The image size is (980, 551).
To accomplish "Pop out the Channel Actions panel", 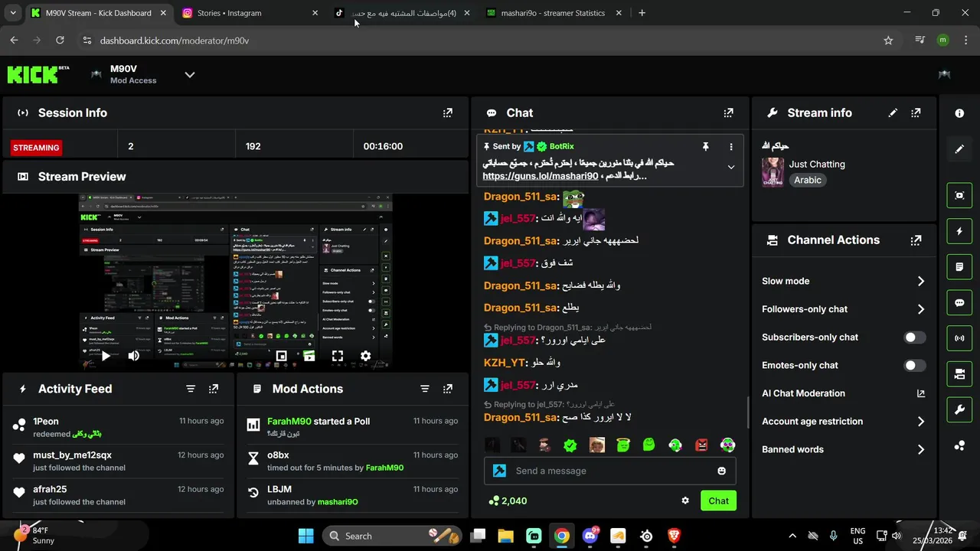I will 916,240.
